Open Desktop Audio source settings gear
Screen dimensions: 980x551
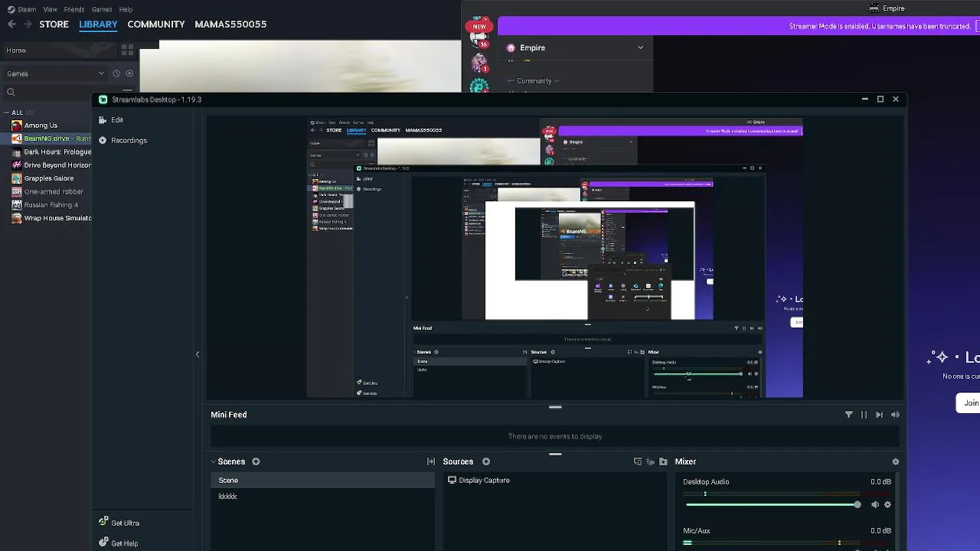pyautogui.click(x=887, y=505)
